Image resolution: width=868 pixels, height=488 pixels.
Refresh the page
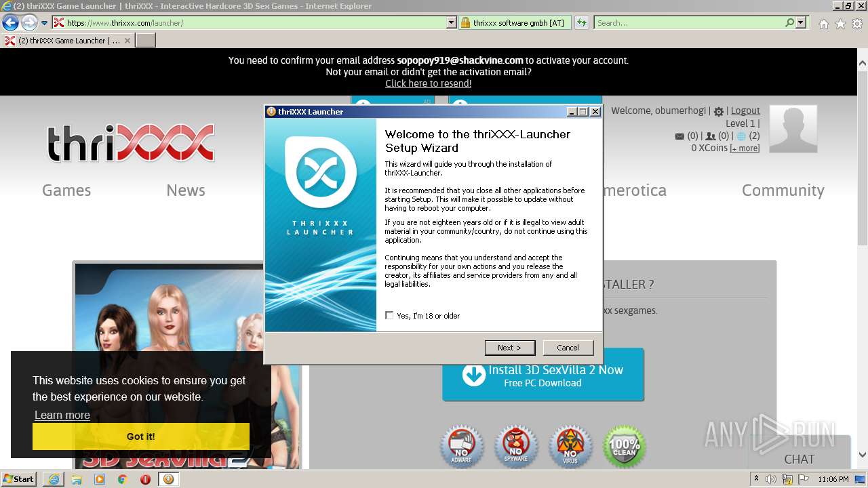(582, 23)
